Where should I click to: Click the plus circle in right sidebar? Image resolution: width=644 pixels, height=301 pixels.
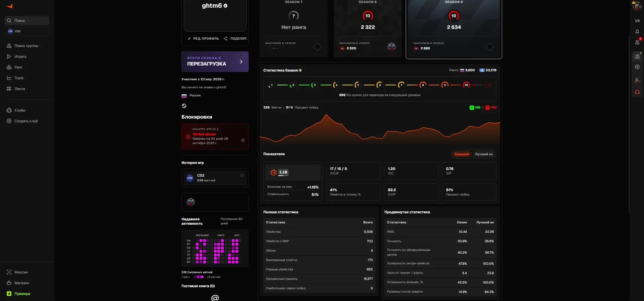637,67
